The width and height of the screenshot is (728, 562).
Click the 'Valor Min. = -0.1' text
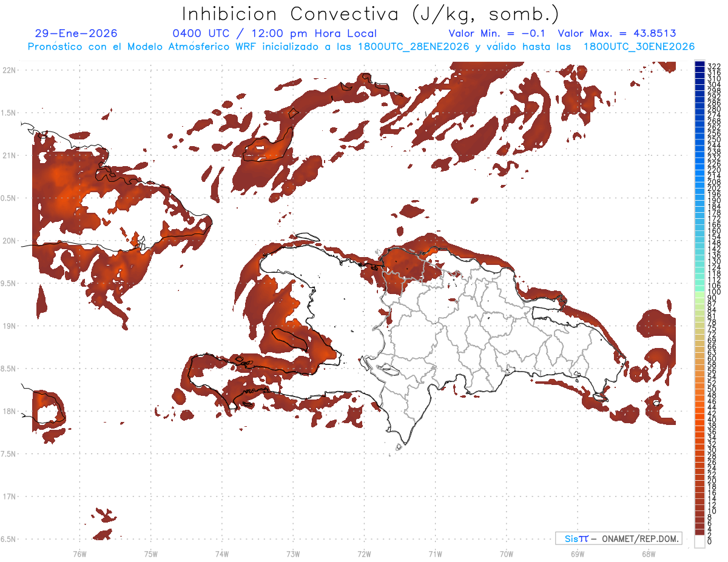pyautogui.click(x=498, y=34)
